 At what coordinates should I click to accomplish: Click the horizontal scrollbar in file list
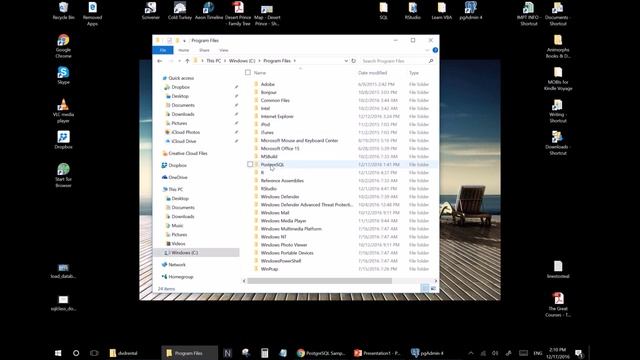[320, 281]
